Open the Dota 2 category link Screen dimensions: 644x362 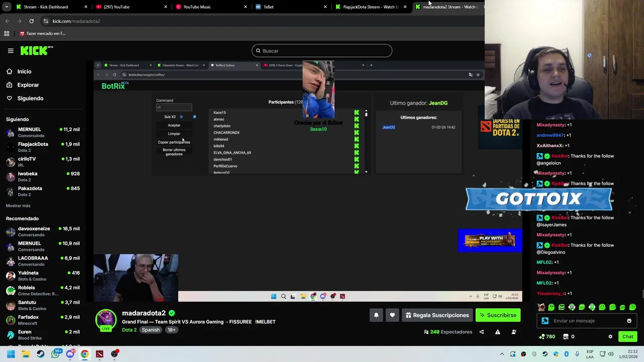129,330
